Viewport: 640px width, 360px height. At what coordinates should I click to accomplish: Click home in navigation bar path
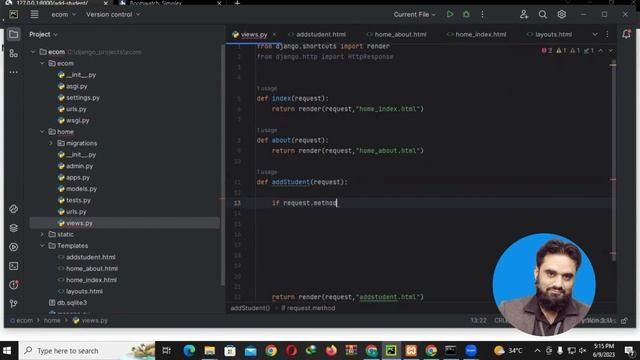click(52, 320)
